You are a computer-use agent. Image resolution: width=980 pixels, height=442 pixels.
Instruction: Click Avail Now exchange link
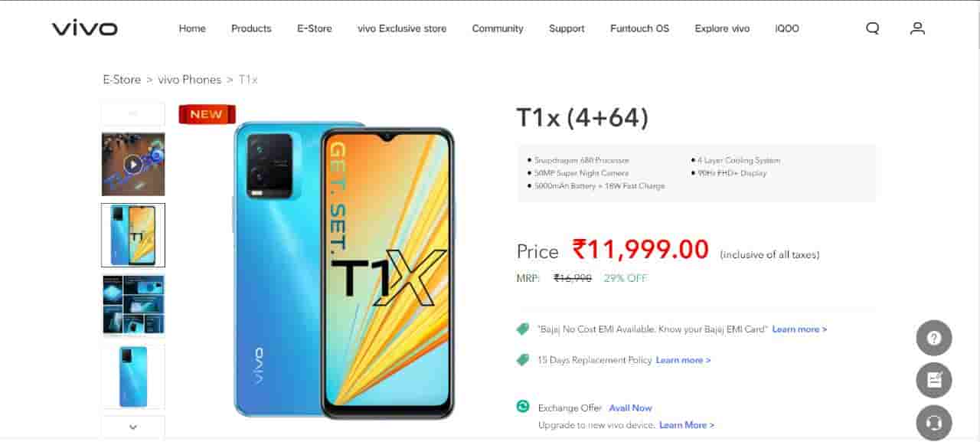point(631,408)
